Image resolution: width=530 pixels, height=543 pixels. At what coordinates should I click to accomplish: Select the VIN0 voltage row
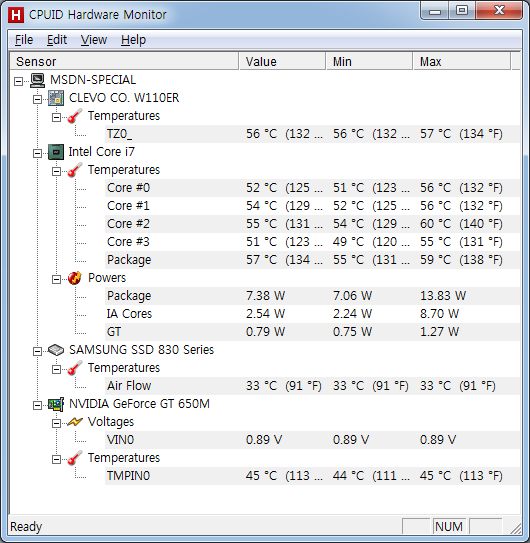pos(312,440)
